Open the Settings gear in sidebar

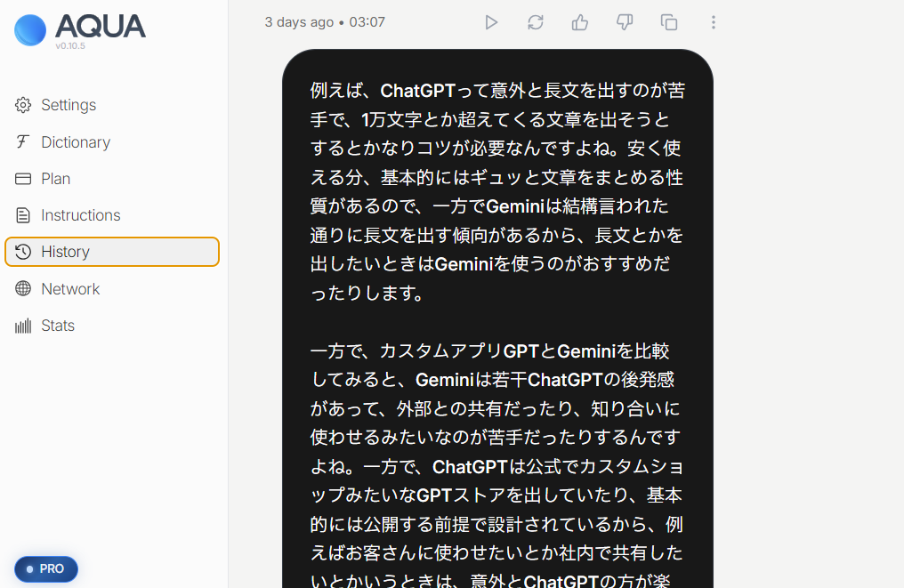point(23,105)
